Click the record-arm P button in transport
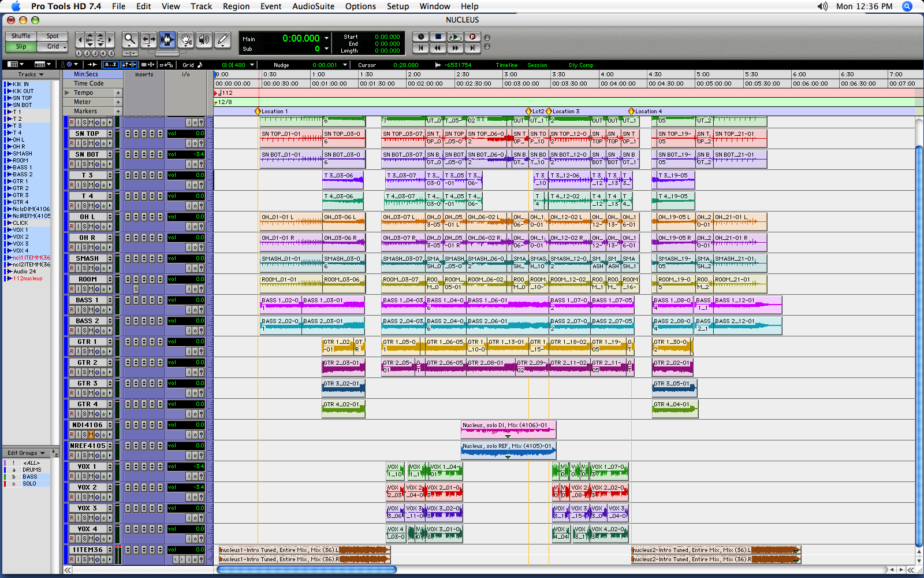 (x=472, y=36)
